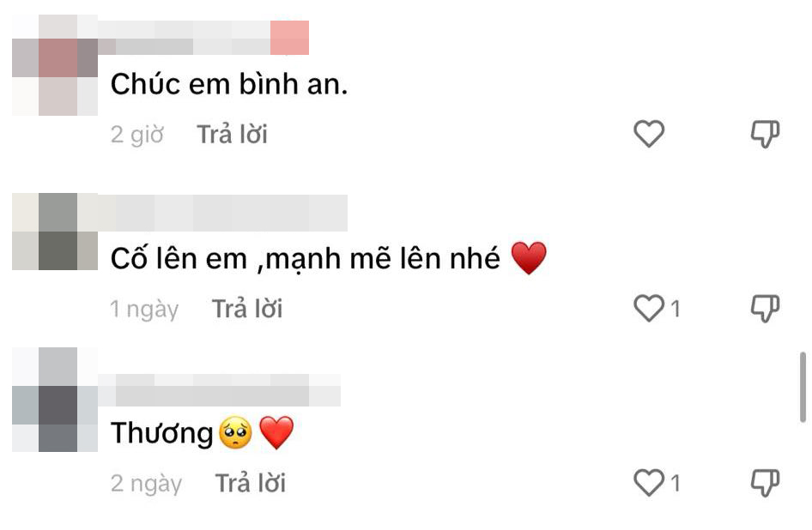Dislike the "Thương" comment
The height and width of the screenshot is (530, 812).
pyautogui.click(x=766, y=483)
